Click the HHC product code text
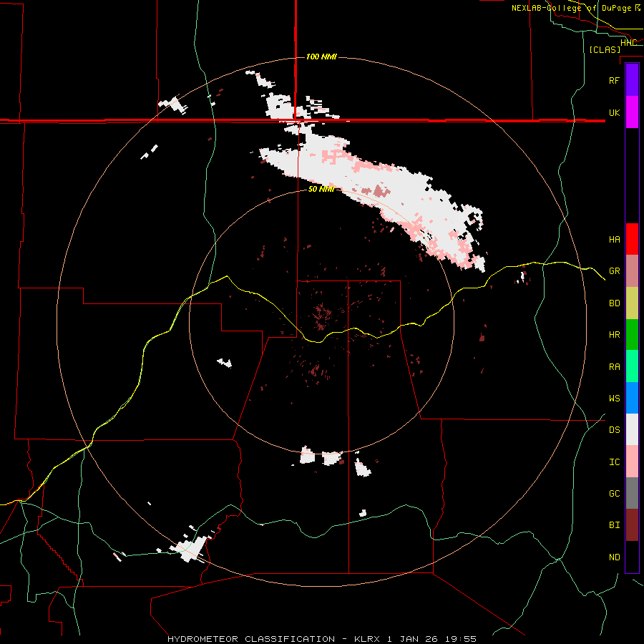This screenshot has width=644, height=644. 628,43
